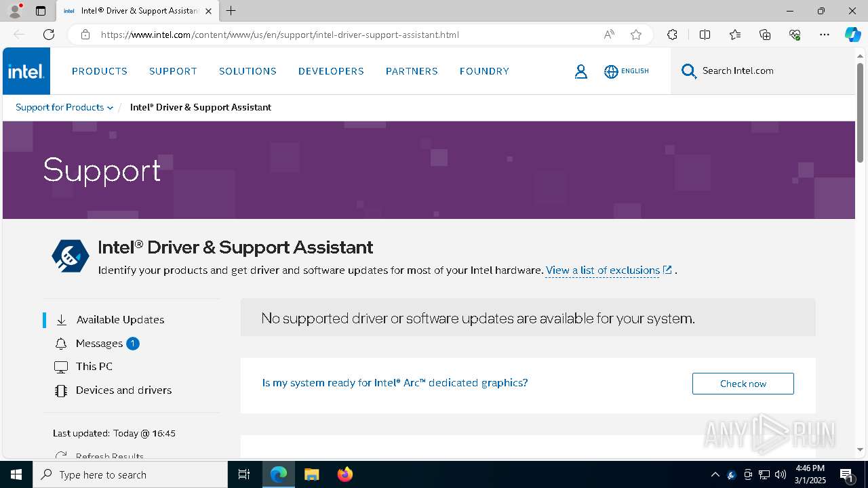Click the Messages bell icon
Viewport: 868px width, 488px height.
(x=61, y=344)
